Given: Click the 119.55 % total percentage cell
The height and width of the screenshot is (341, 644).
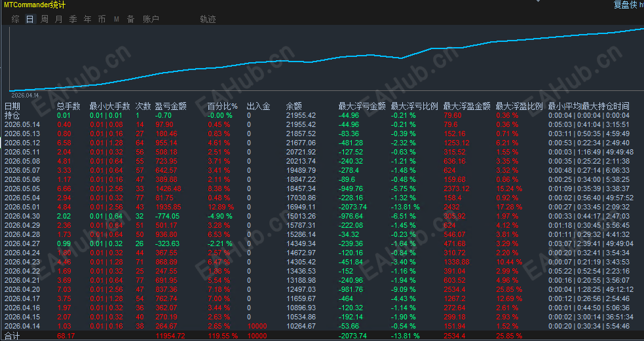Looking at the screenshot, I should click(223, 336).
